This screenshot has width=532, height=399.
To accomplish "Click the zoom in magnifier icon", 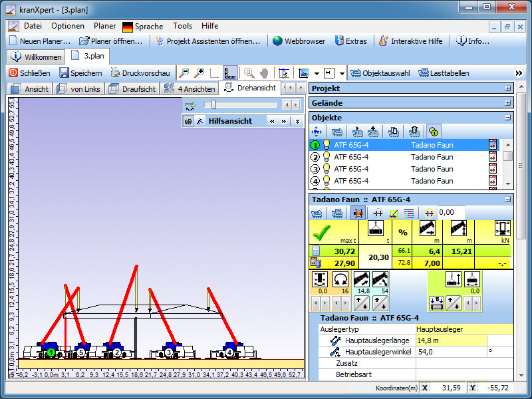I will click(x=199, y=73).
